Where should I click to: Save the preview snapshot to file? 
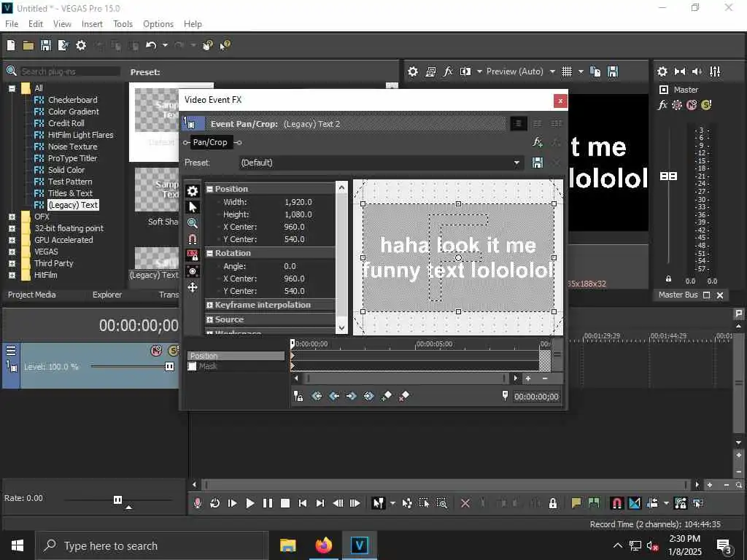pyautogui.click(x=613, y=71)
